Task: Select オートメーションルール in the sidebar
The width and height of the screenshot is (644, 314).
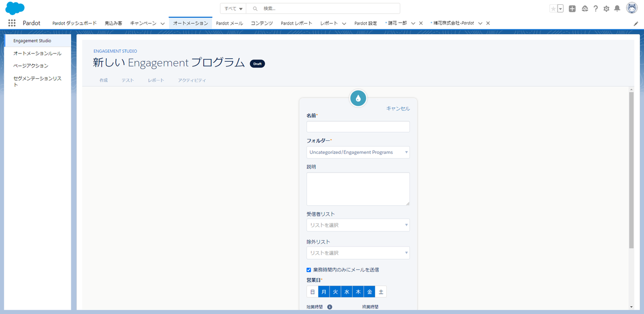Action: 38,54
